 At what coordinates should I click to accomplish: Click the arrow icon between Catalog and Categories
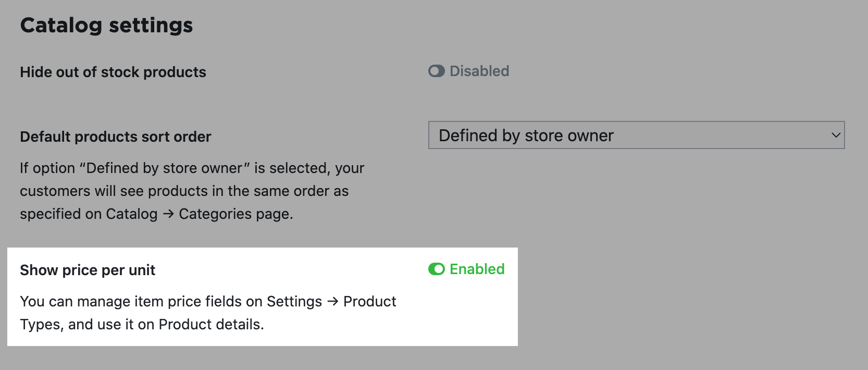168,214
